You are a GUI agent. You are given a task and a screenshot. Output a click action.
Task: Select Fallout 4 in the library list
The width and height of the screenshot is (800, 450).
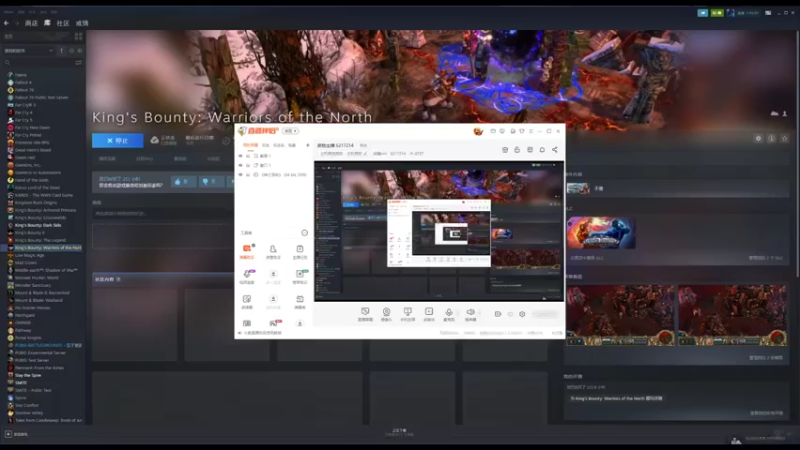[x=23, y=82]
